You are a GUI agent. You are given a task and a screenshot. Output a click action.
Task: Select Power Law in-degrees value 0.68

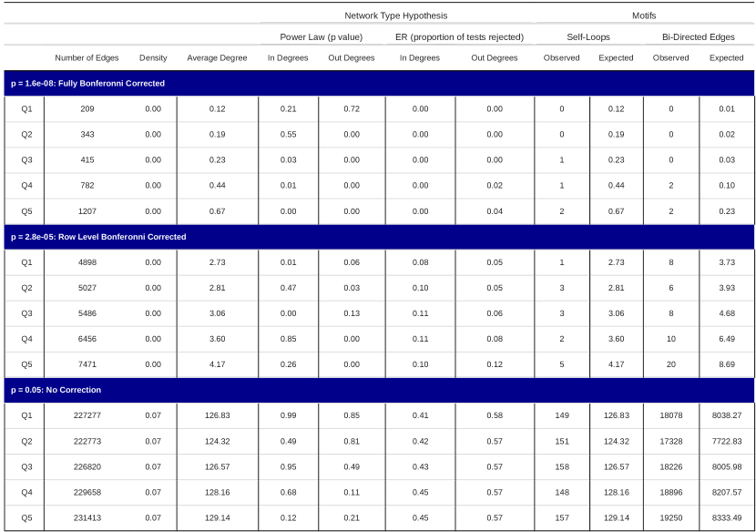289,493
